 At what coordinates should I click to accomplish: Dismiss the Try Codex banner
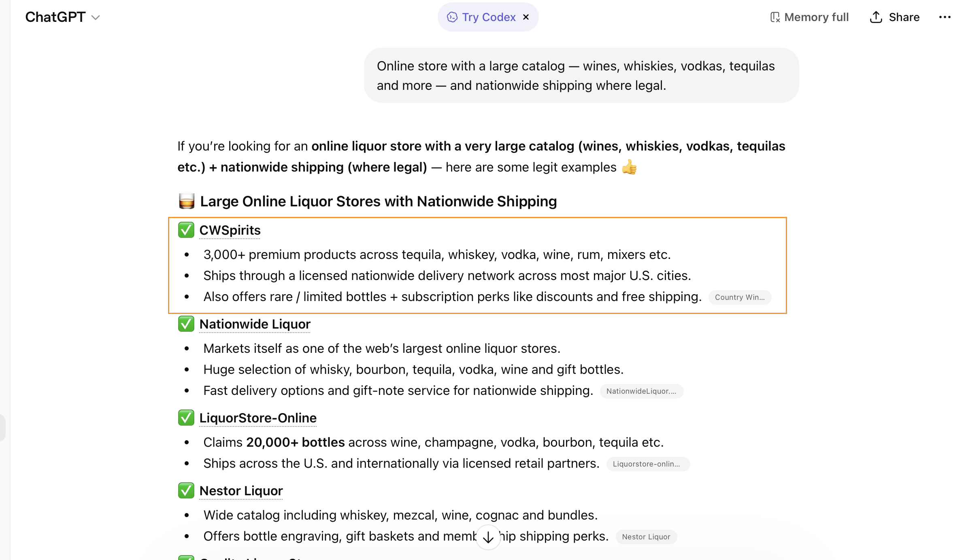[x=526, y=17]
